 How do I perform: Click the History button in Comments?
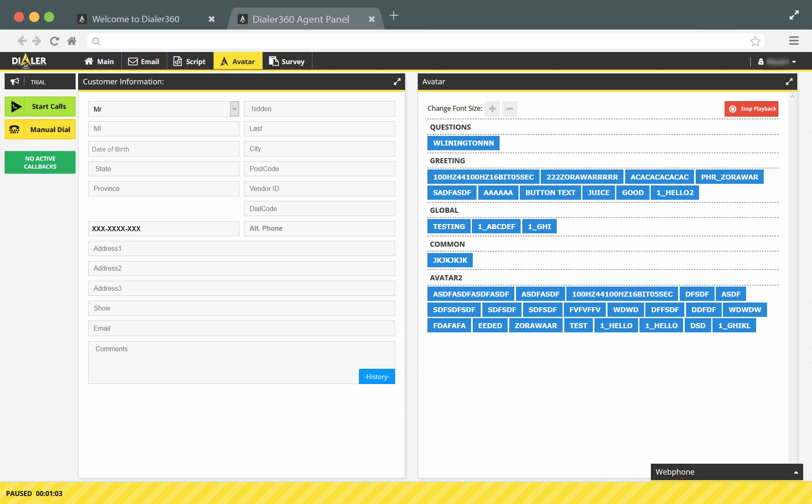pos(376,376)
